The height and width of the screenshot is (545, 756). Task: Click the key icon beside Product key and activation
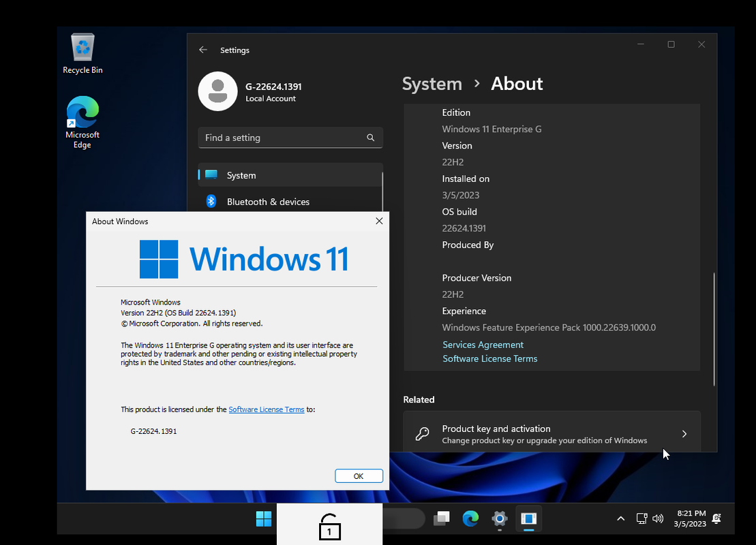click(x=423, y=434)
